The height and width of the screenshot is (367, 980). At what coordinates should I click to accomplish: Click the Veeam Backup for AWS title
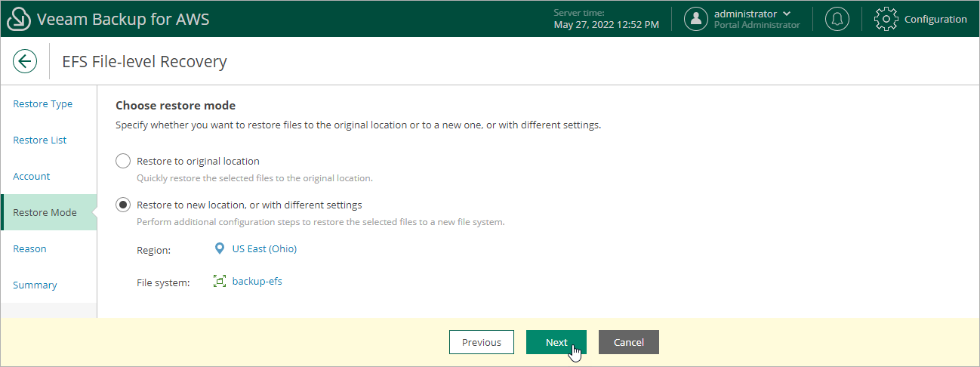[123, 19]
